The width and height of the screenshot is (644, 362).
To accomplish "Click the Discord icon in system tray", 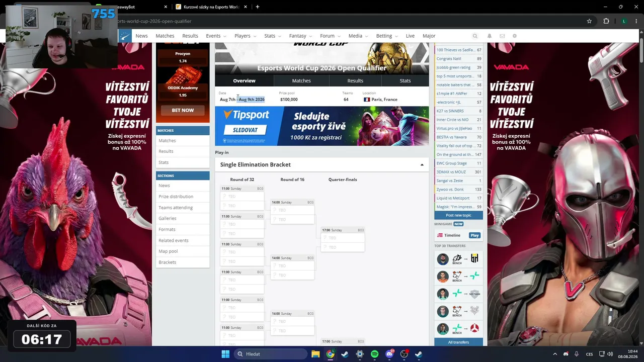I will (566, 354).
